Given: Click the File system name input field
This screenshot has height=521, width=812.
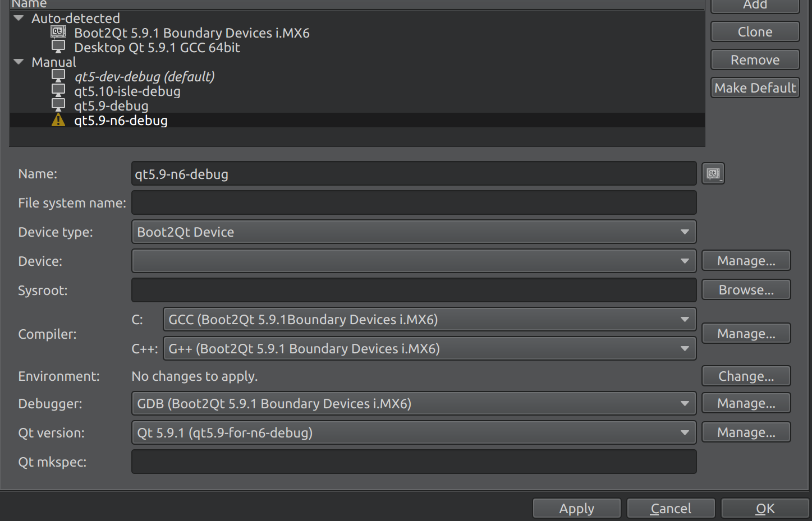Looking at the screenshot, I should (414, 203).
